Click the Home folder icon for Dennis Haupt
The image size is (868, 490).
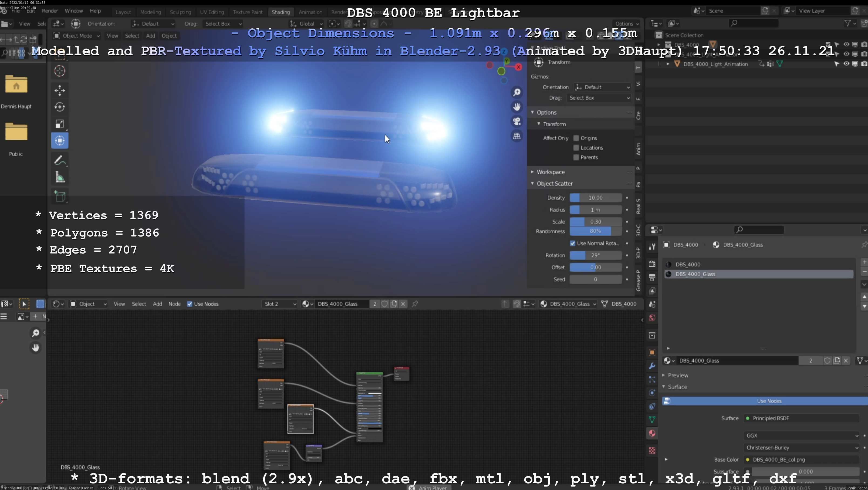(16, 84)
